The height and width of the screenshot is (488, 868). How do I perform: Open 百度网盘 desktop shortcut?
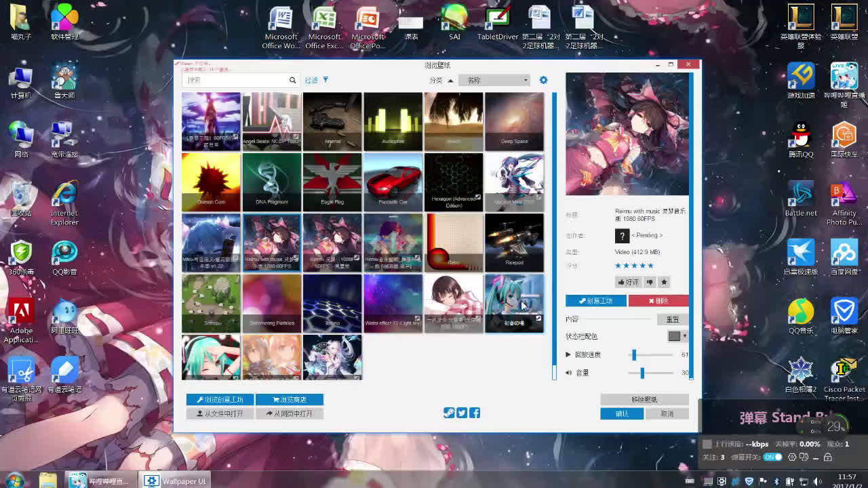pos(844,258)
